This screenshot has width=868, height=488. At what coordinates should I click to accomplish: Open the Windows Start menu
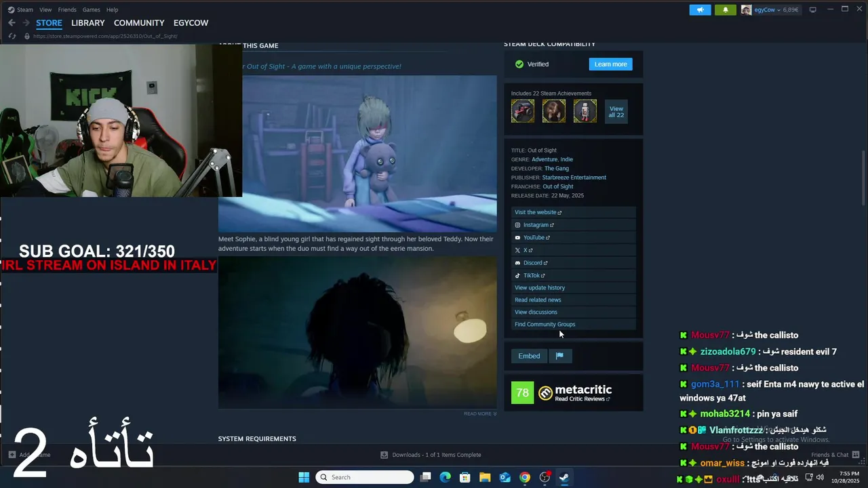point(304,477)
